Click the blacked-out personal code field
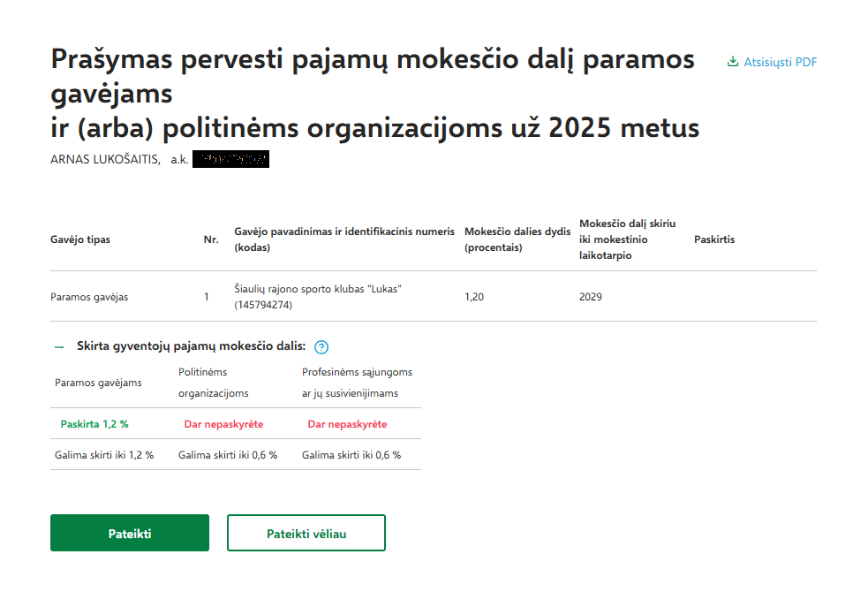The height and width of the screenshot is (592, 868). click(230, 160)
